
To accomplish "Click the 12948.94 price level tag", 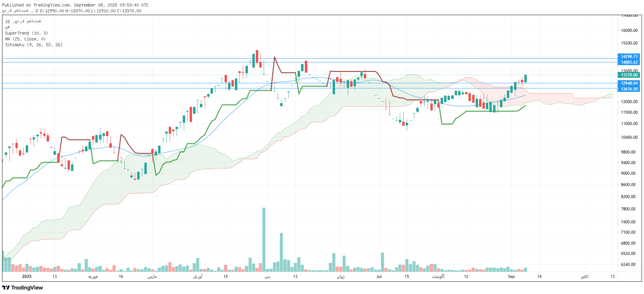I will click(629, 83).
